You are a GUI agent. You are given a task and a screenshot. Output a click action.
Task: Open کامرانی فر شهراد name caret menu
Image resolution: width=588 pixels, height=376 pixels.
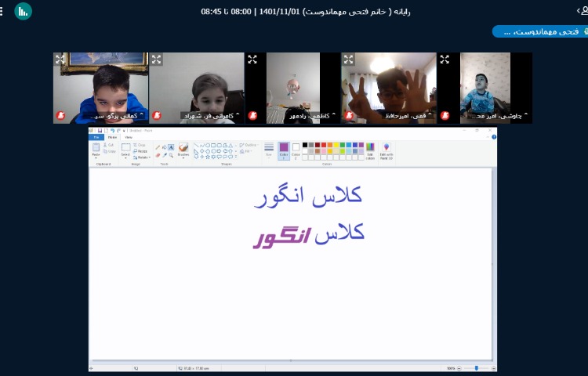pyautogui.click(x=238, y=115)
